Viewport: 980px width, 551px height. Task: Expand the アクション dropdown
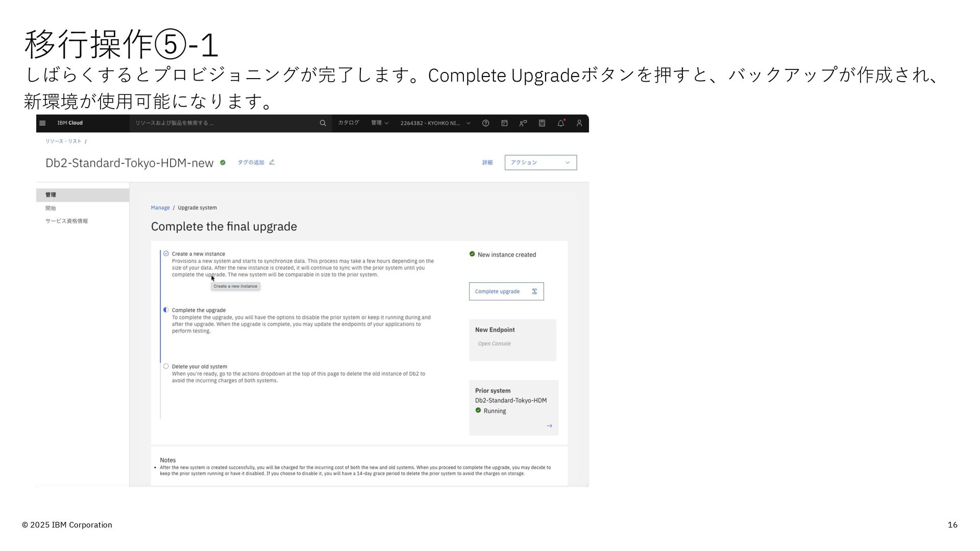(x=541, y=162)
